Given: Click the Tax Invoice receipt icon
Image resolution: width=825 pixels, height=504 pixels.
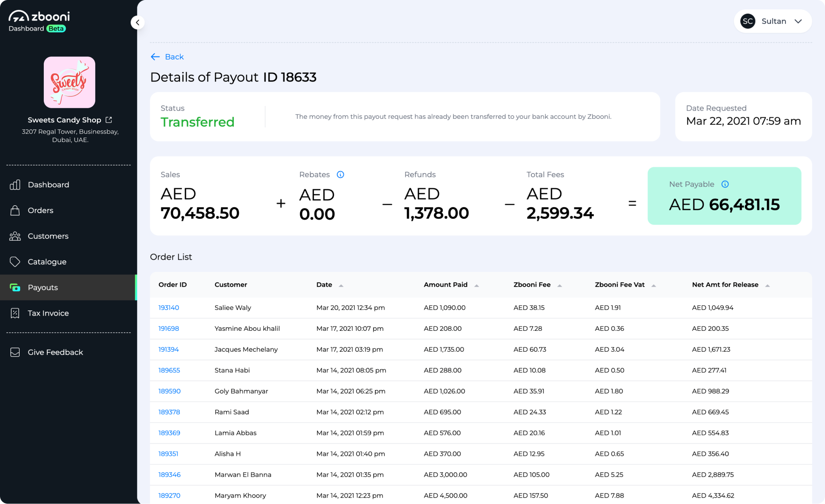Looking at the screenshot, I should pos(15,313).
